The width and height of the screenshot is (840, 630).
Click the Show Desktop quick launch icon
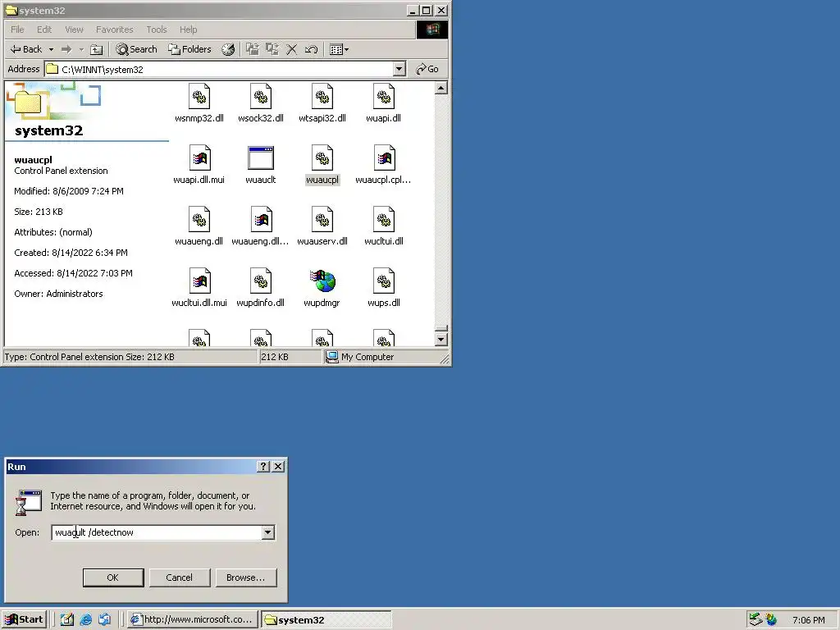click(x=67, y=620)
